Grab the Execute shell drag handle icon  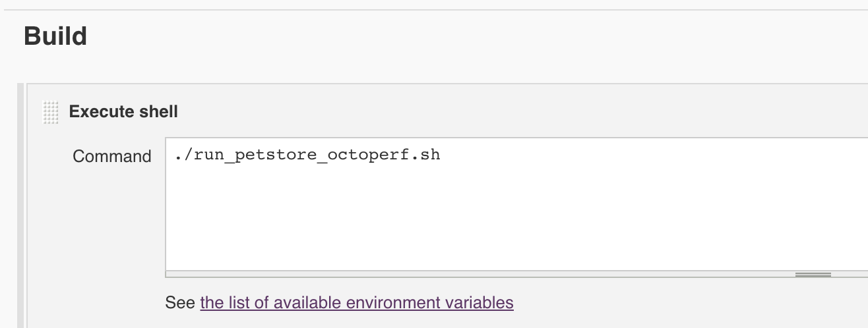click(50, 112)
